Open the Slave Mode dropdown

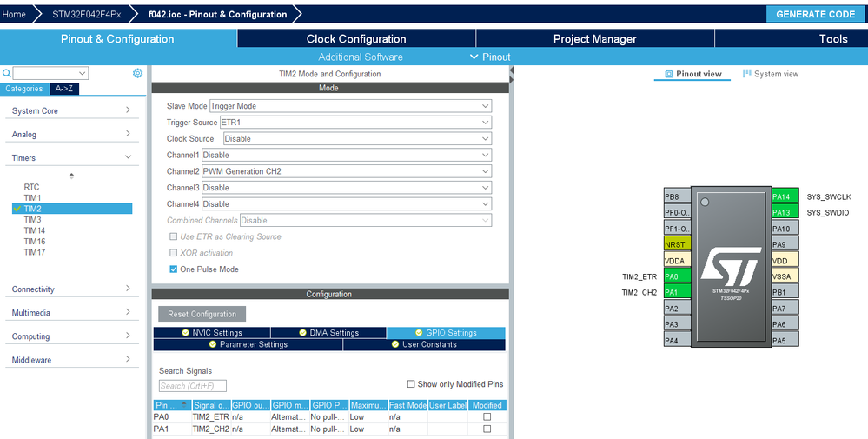click(x=350, y=106)
